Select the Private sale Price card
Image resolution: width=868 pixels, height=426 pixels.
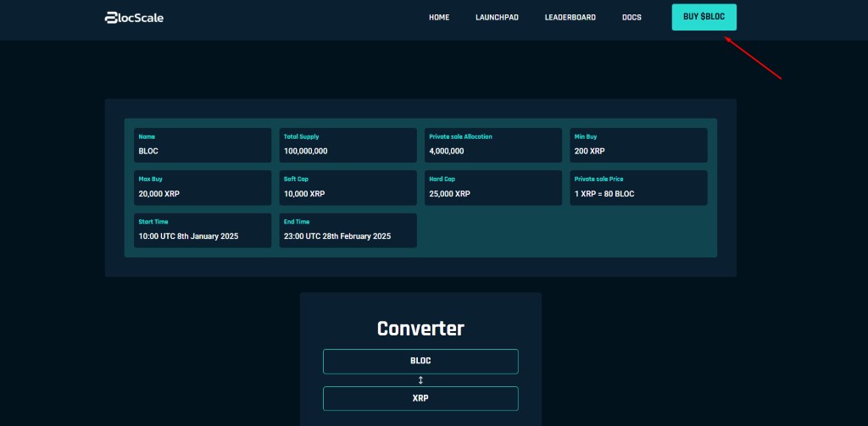[638, 187]
